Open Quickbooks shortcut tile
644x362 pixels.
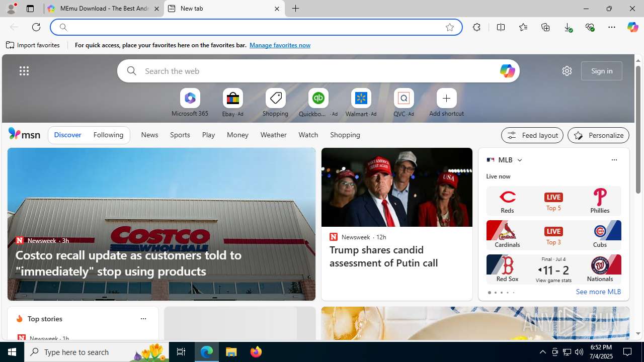[x=318, y=103]
